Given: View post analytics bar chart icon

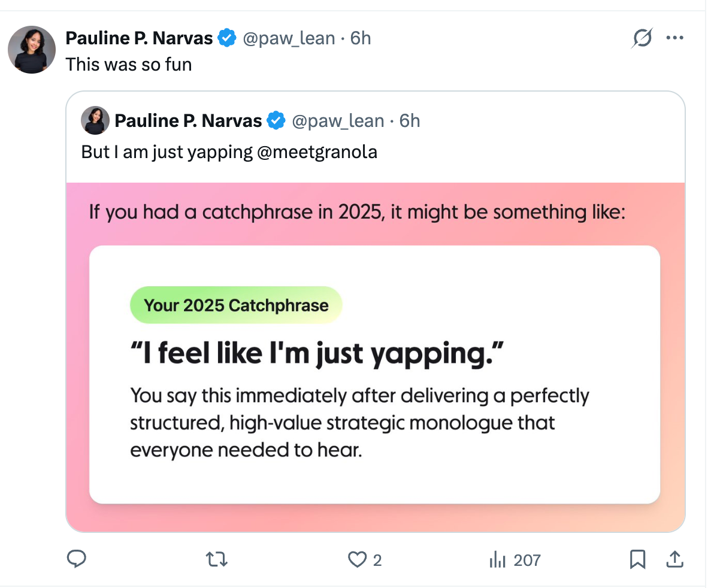Looking at the screenshot, I should [x=498, y=560].
